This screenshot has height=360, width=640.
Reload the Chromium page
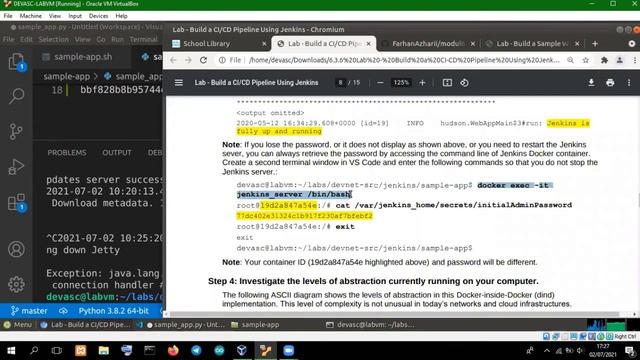(x=203, y=60)
